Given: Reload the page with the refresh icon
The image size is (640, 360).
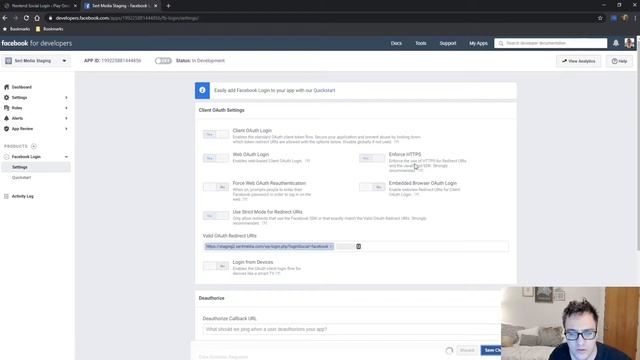Looking at the screenshot, I should pos(26,18).
